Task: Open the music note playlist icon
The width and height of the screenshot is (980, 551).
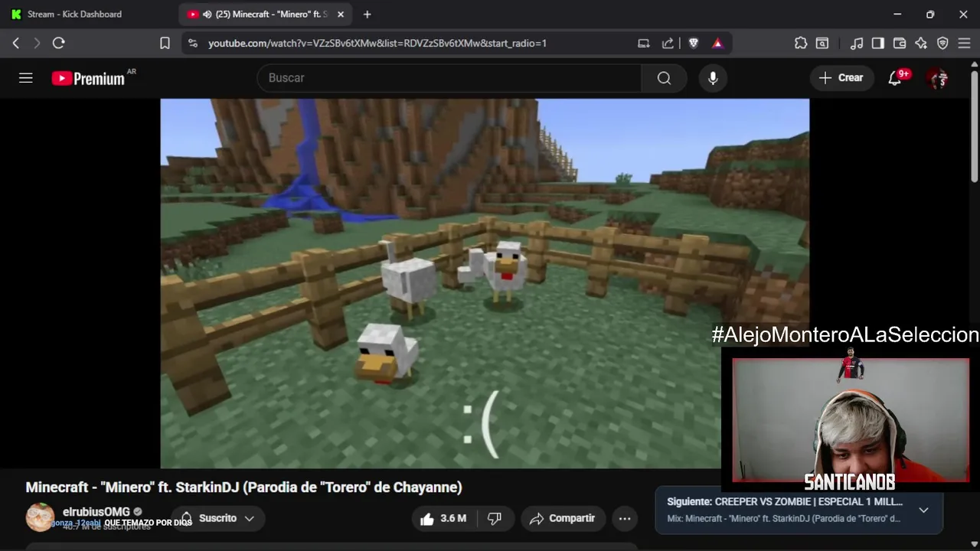Action: click(857, 44)
